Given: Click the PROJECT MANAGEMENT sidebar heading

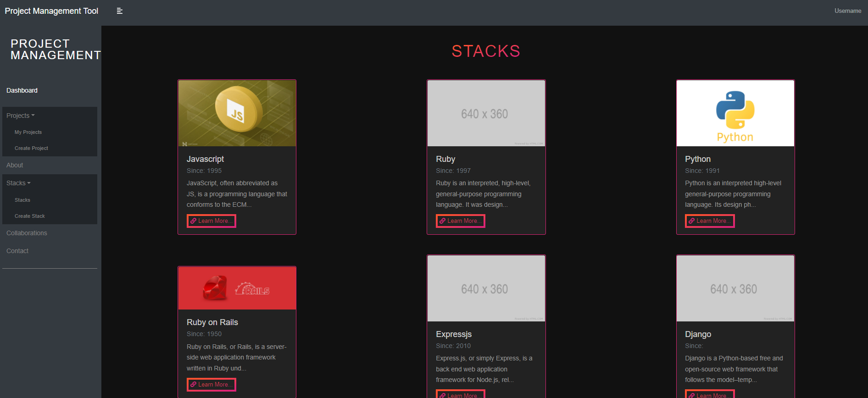Looking at the screenshot, I should [x=56, y=50].
